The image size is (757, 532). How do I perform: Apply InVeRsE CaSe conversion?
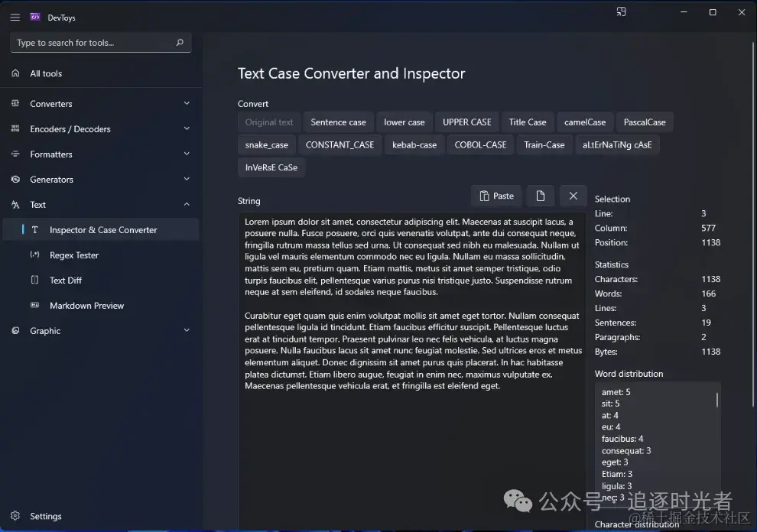[x=271, y=167]
